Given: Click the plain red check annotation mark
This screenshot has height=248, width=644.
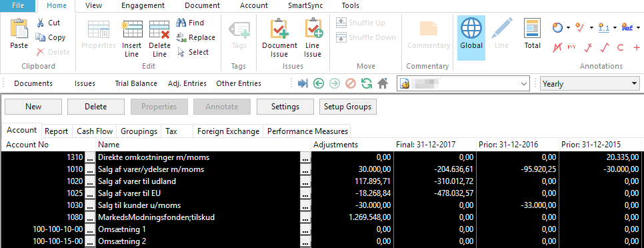Looking at the screenshot, I should 604,47.
